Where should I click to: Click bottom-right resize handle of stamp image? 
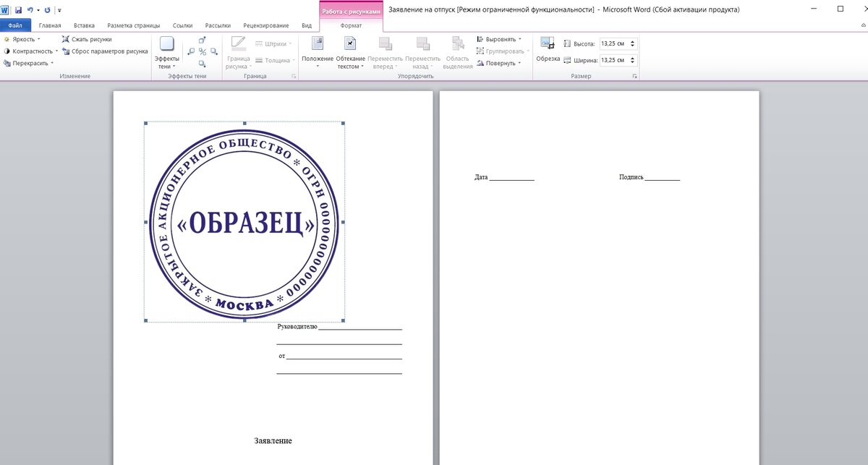click(343, 320)
